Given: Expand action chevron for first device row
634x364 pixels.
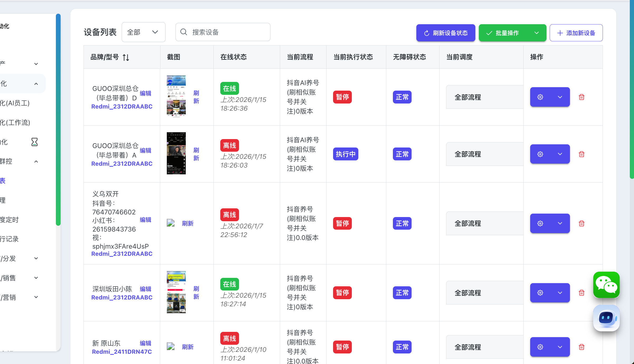Looking at the screenshot, I should click(x=560, y=97).
